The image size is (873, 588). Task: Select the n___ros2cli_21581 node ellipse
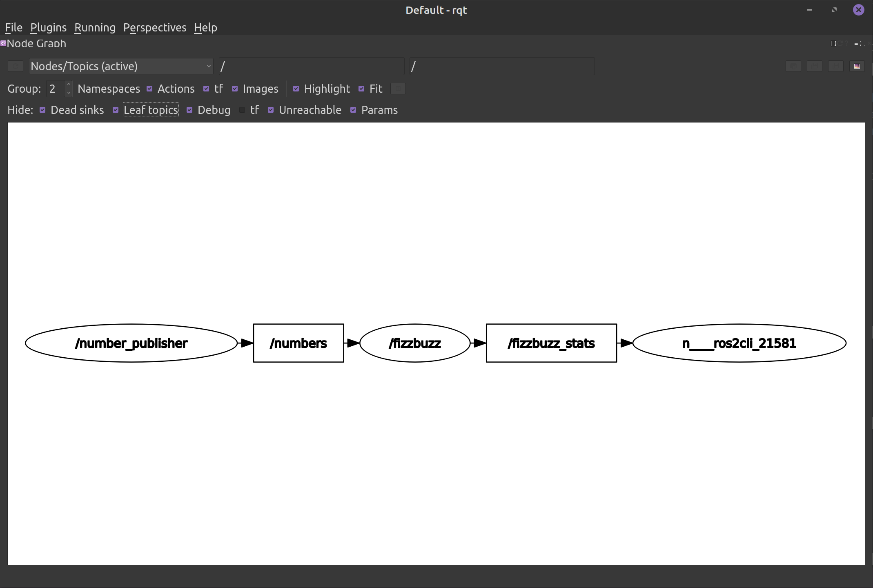(739, 343)
